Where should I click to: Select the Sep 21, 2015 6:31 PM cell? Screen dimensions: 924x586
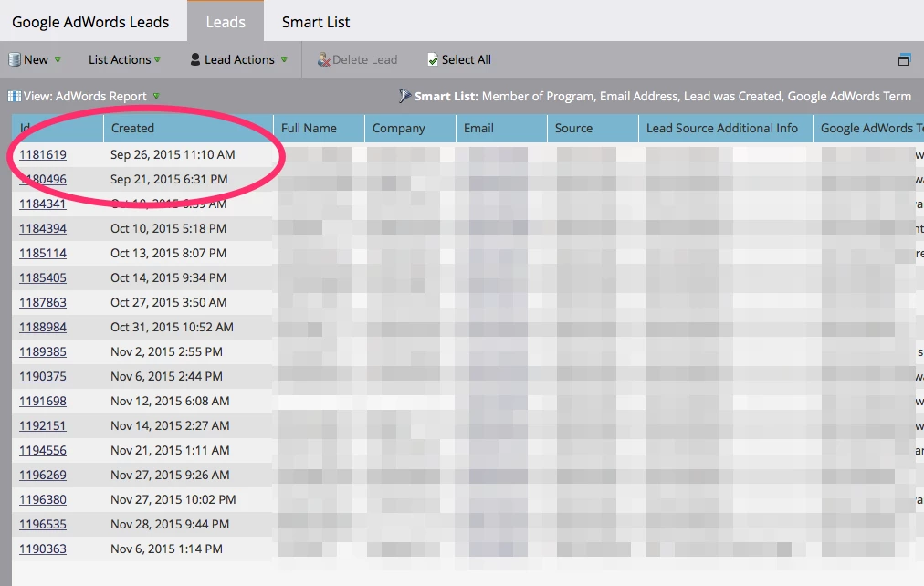pyautogui.click(x=188, y=179)
